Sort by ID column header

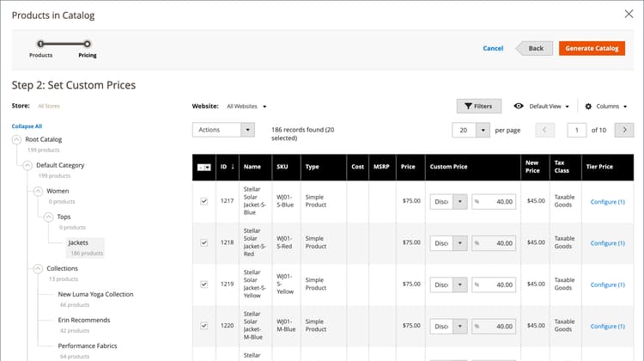tap(228, 167)
